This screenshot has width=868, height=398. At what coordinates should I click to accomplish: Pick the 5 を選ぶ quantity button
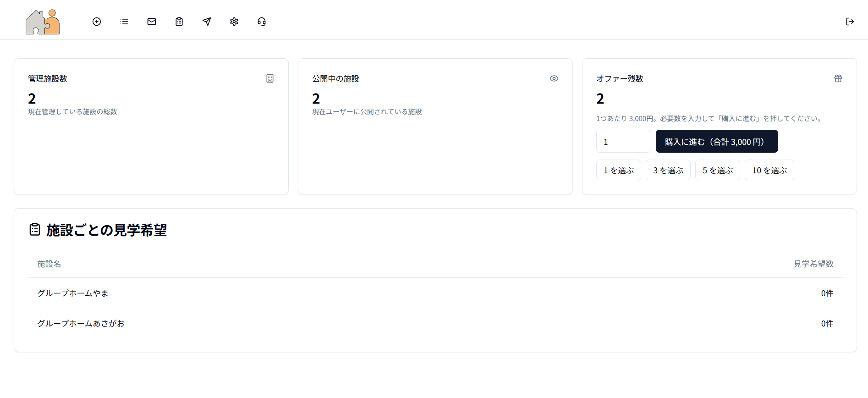tap(717, 170)
